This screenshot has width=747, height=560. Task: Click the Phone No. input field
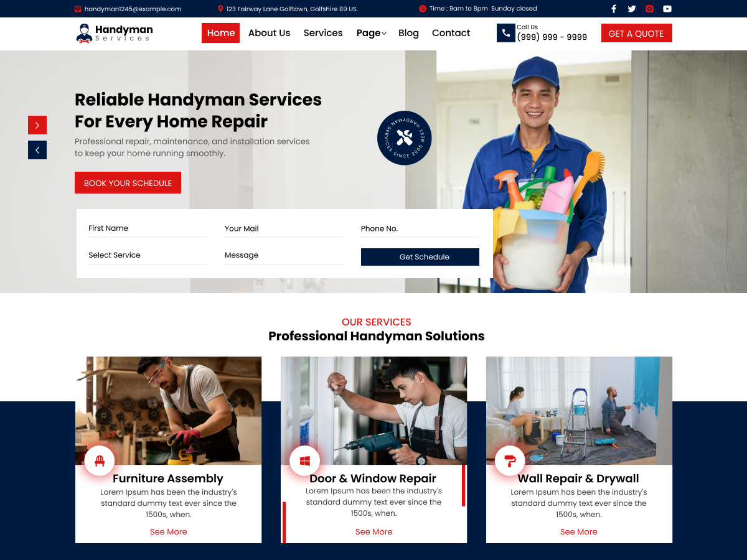click(x=420, y=228)
